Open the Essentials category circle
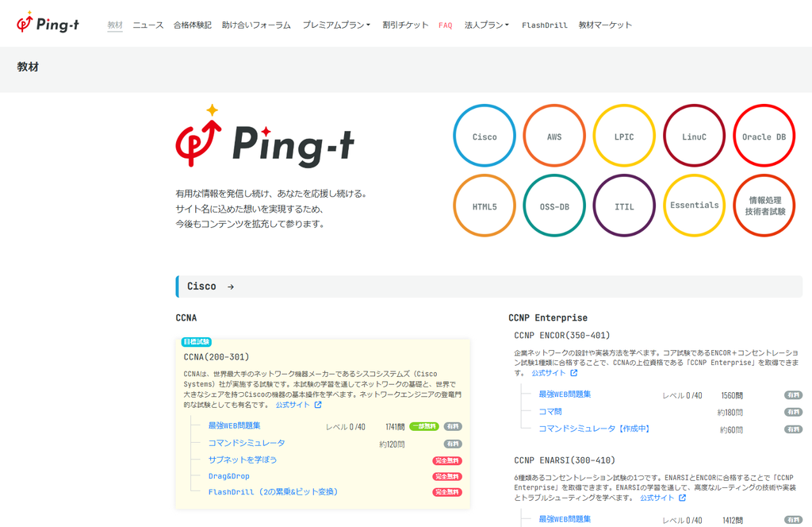The height and width of the screenshot is (527, 812). click(694, 206)
